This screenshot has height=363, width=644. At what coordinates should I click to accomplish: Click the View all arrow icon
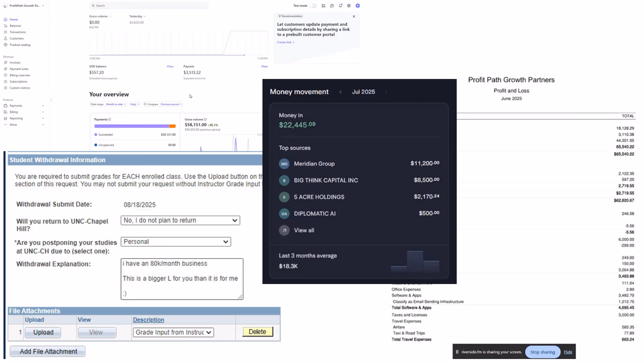click(284, 230)
